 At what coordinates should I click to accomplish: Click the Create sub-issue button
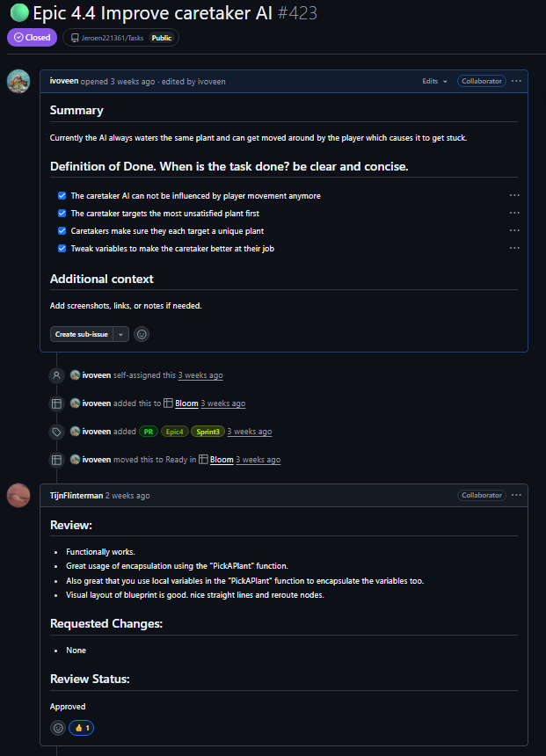81,334
